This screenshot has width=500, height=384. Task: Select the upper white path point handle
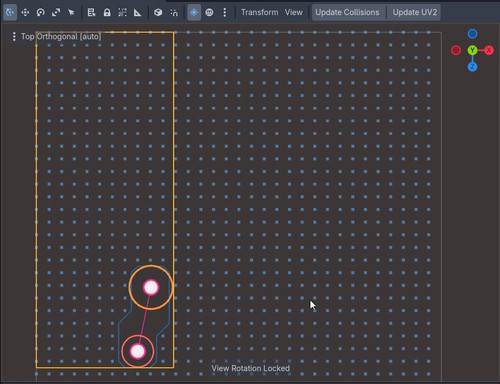coord(151,287)
